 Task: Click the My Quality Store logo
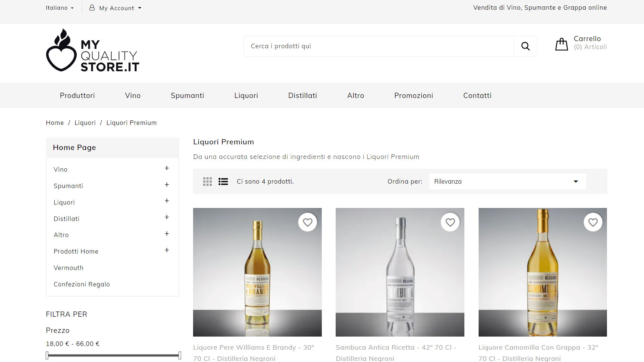click(x=92, y=50)
